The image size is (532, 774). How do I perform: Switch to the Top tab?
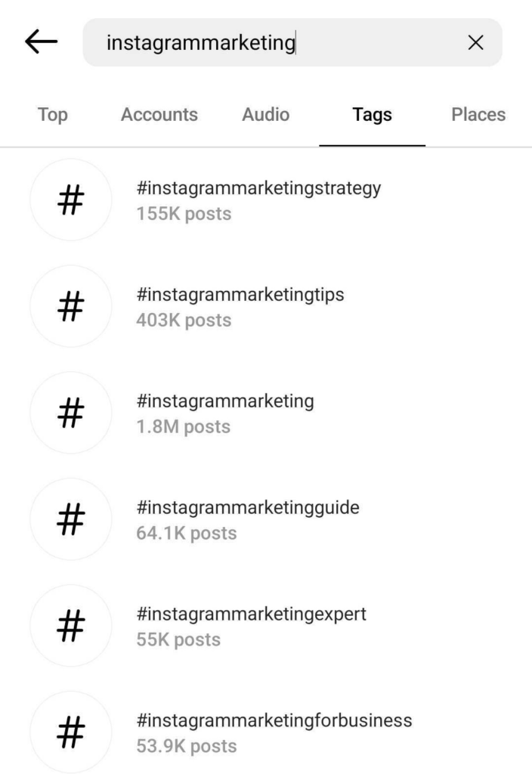click(51, 114)
